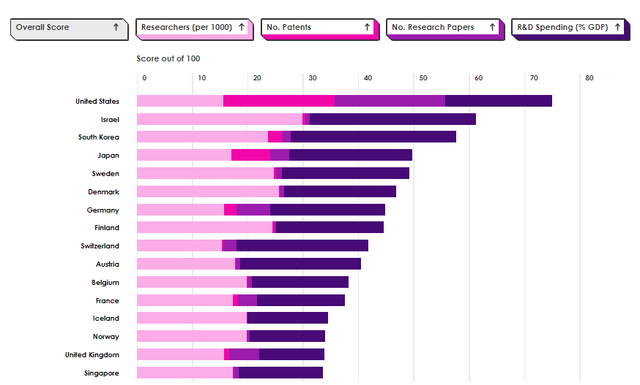Select the Switzerland country label

point(100,246)
